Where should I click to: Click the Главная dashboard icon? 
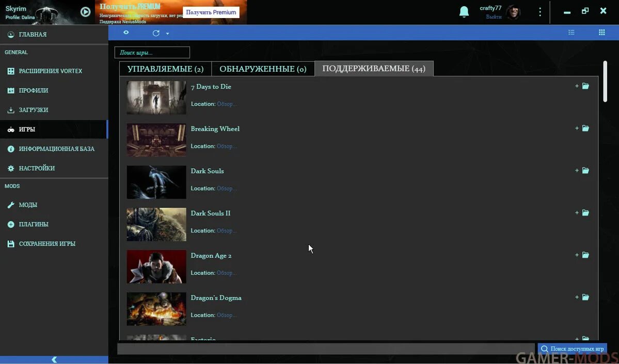[x=11, y=35]
